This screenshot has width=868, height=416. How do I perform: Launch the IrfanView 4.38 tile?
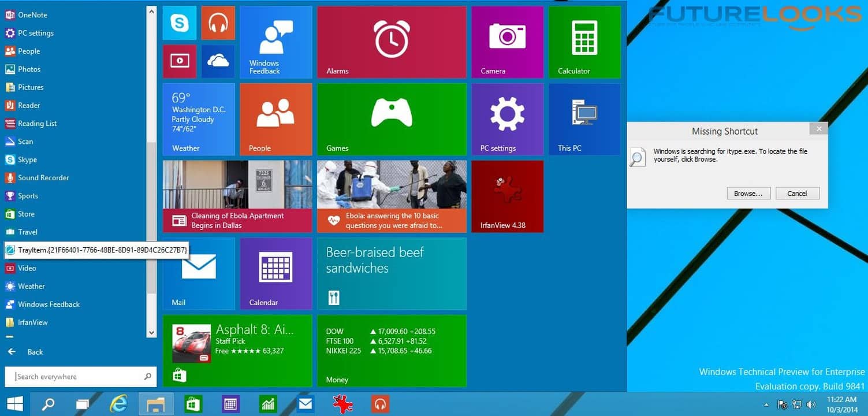[x=507, y=196]
